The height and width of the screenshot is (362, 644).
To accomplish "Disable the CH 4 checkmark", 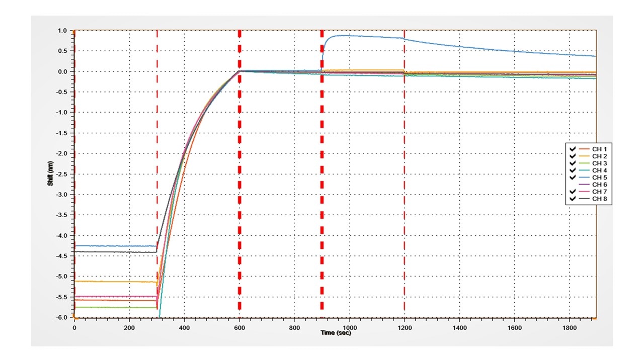I will (x=573, y=170).
